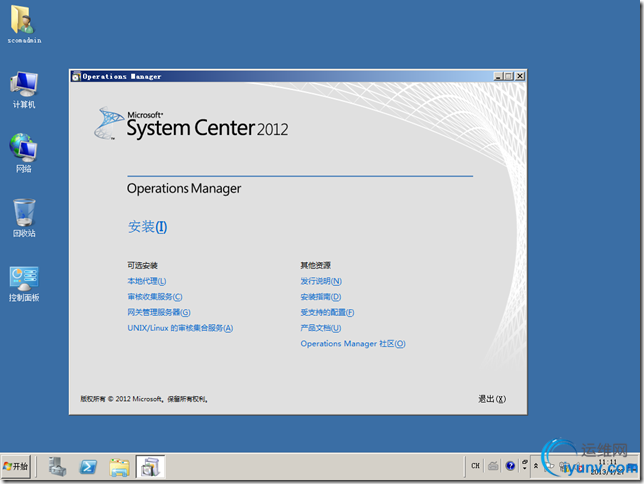The height and width of the screenshot is (484, 644).
Task: Click the 开始 Start button
Action: click(16, 466)
